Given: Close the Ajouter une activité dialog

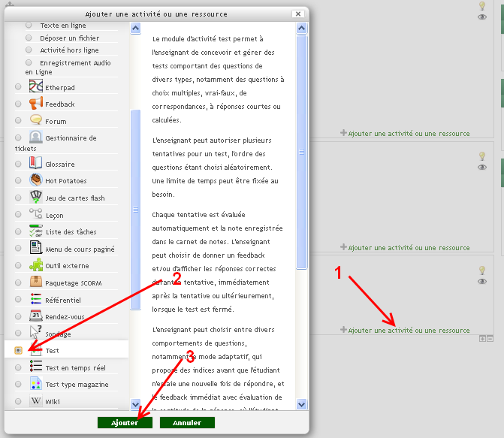Looking at the screenshot, I should (x=298, y=14).
